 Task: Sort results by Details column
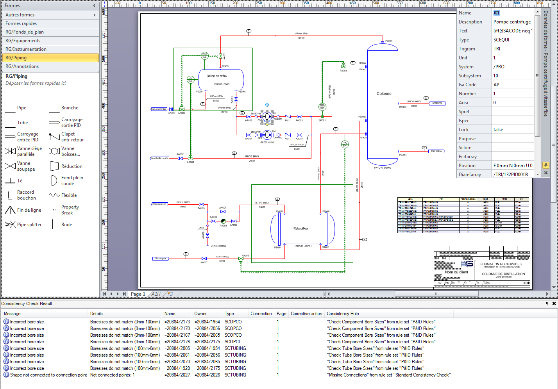(x=126, y=314)
